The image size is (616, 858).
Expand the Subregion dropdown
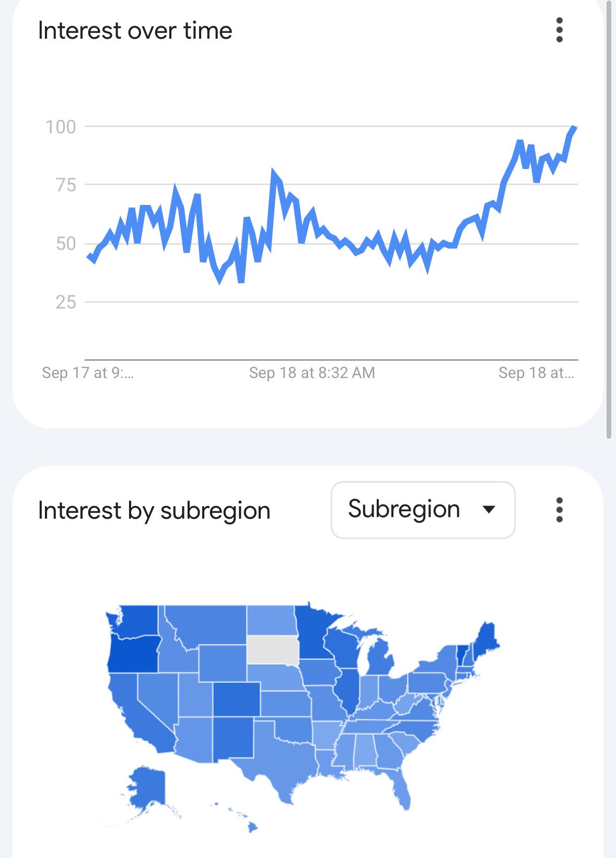point(423,510)
